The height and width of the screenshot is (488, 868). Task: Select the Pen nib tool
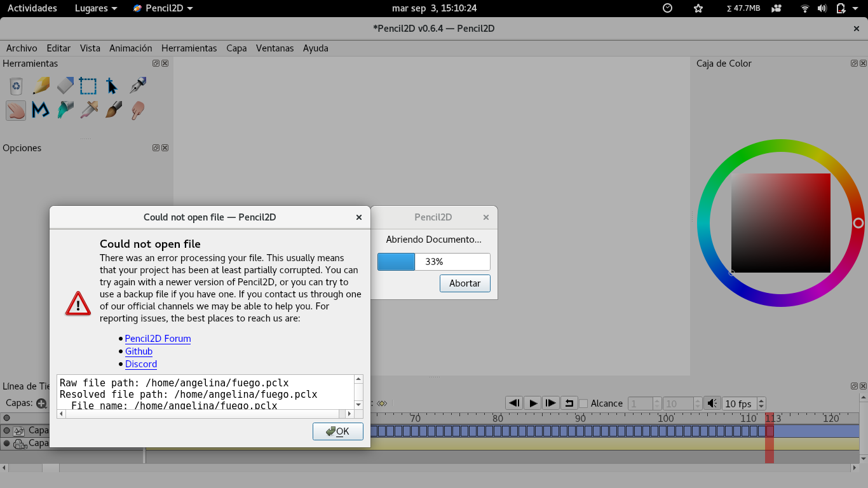[x=137, y=86]
